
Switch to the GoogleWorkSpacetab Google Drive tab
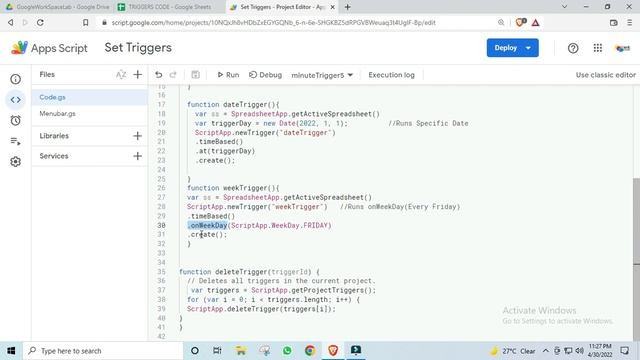pos(57,7)
